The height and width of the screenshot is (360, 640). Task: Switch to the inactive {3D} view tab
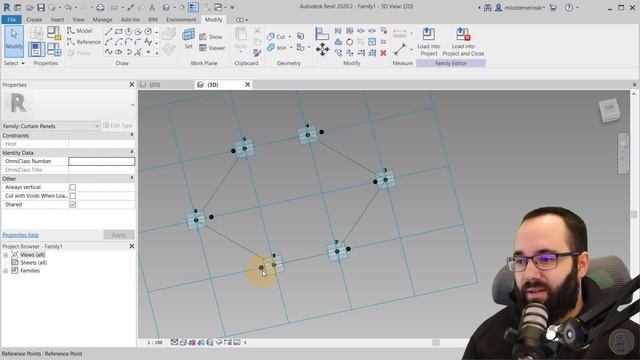tap(154, 84)
